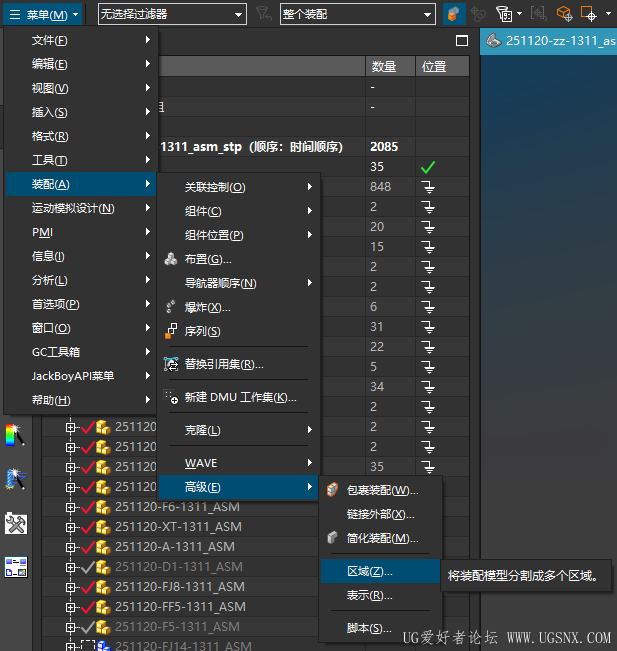The width and height of the screenshot is (617, 651).
Task: Open the 帮助(H) menu
Action: coord(81,400)
